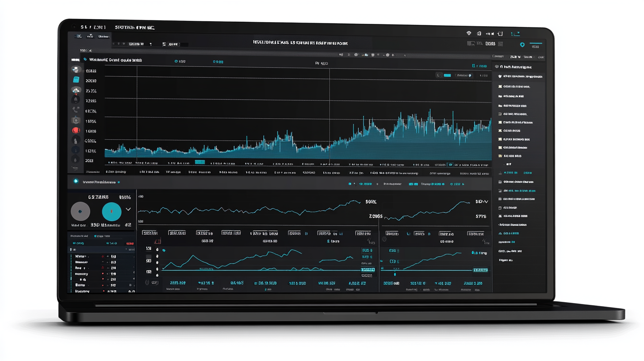The width and height of the screenshot is (644, 361).
Task: Toggle the blue switch above the main chart
Action: pos(447,75)
